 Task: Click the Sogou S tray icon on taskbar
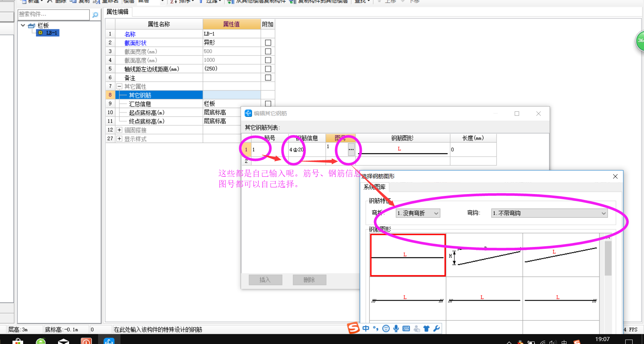click(x=577, y=342)
